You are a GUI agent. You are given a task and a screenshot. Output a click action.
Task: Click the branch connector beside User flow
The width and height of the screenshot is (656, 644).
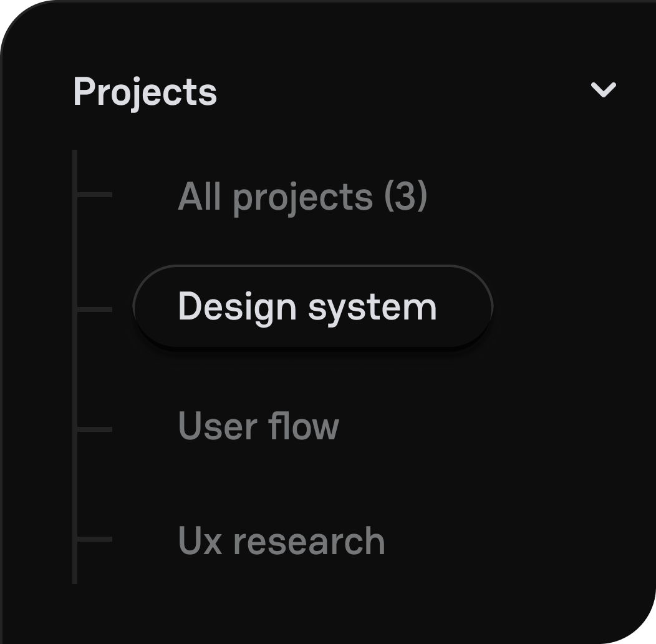point(95,428)
